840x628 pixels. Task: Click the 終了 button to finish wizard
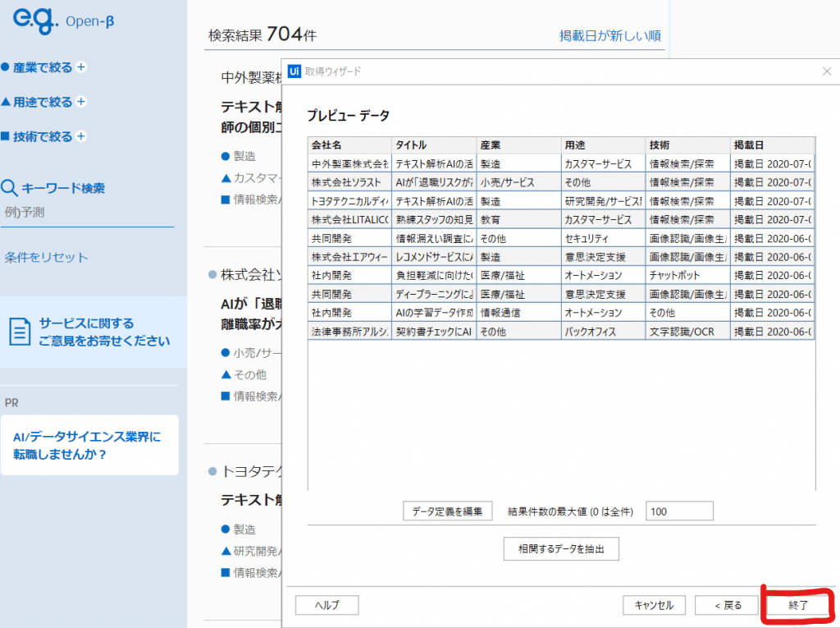pyautogui.click(x=798, y=605)
